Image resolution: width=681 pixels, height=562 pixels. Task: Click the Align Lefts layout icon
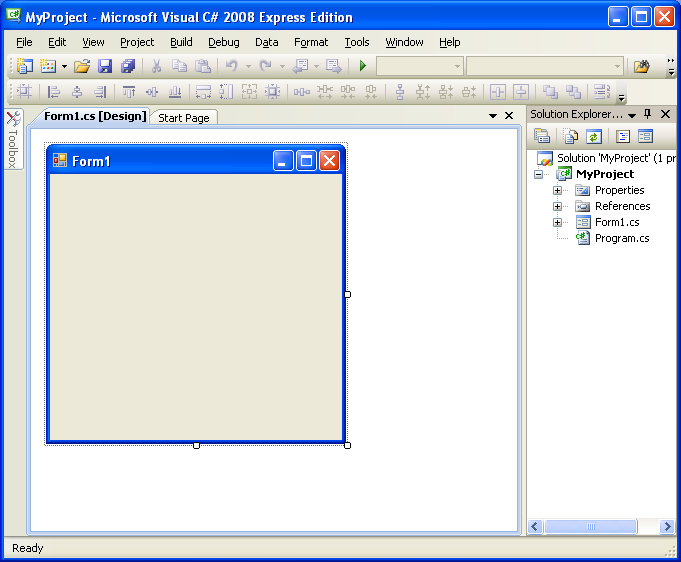tap(54, 92)
